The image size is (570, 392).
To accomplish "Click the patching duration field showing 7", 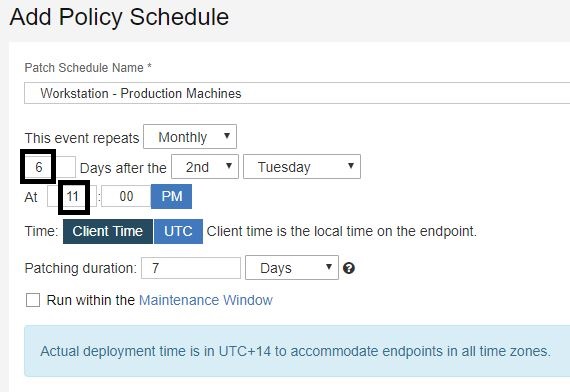I will pos(191,268).
